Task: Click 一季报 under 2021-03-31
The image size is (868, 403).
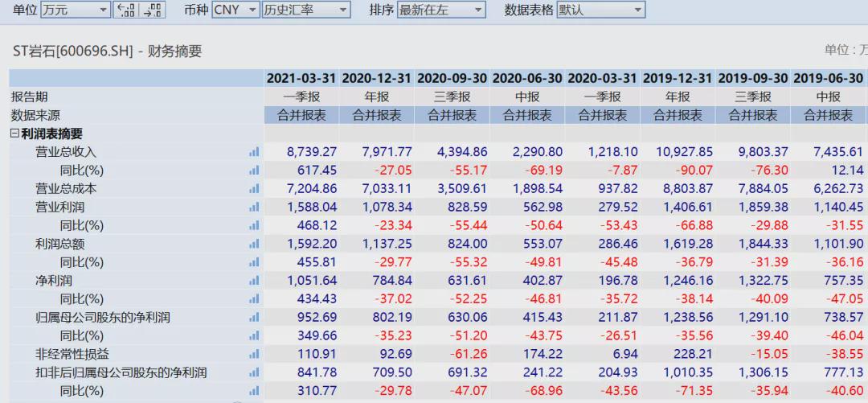Action: [x=301, y=97]
